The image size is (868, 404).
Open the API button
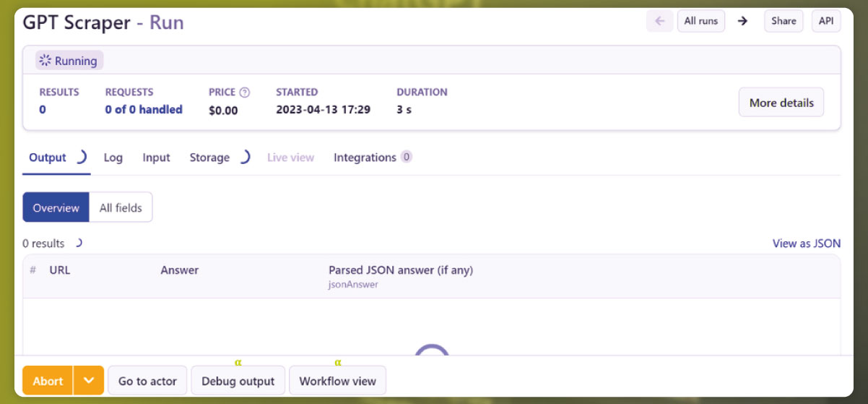pyautogui.click(x=826, y=21)
